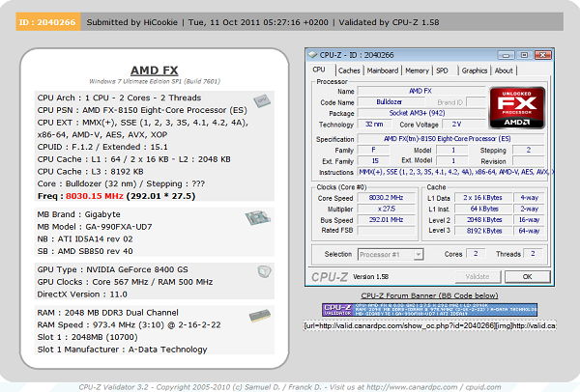Switch to the Caches tab

coord(349,70)
